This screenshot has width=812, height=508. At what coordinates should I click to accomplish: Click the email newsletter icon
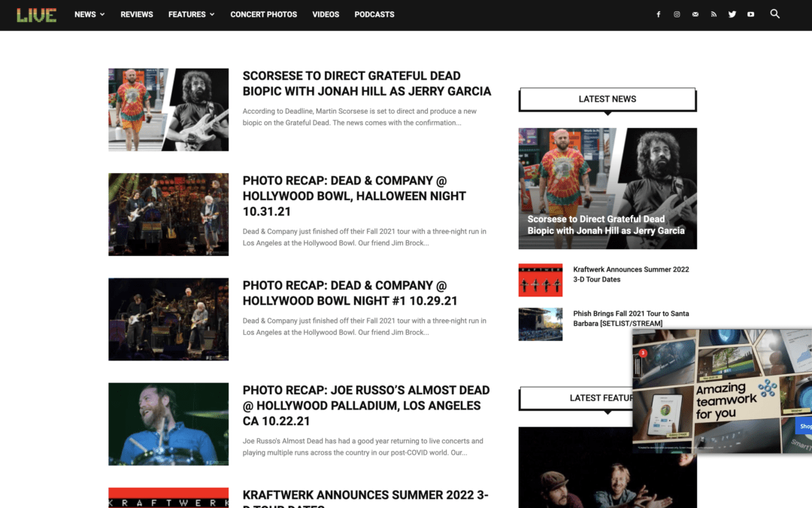click(x=695, y=14)
